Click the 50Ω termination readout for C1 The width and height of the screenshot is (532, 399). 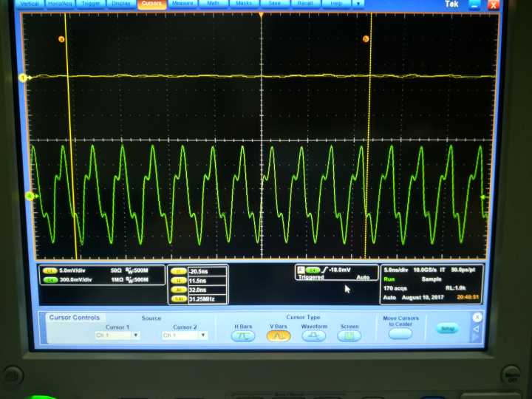point(116,270)
